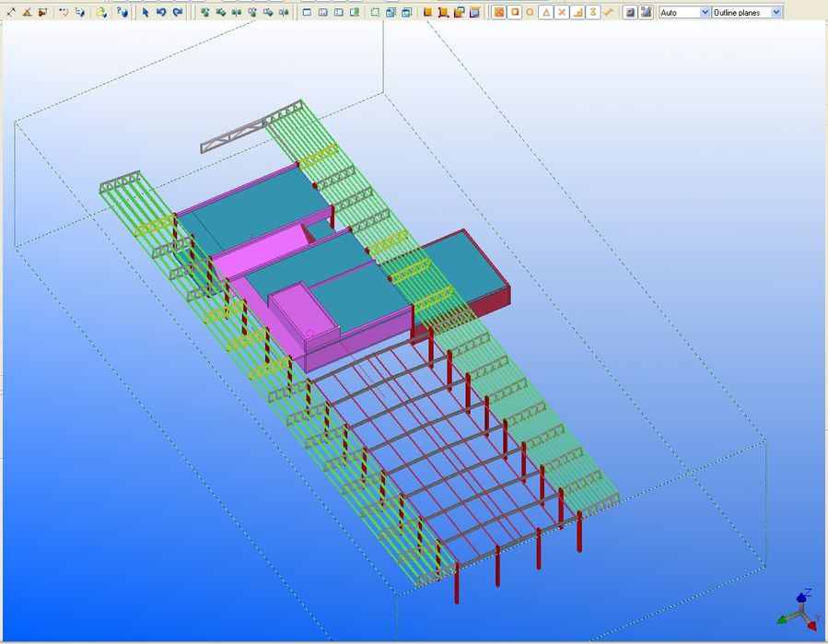828x644 pixels.
Task: Click the green copy linear arrow icon
Action: [x=221, y=12]
